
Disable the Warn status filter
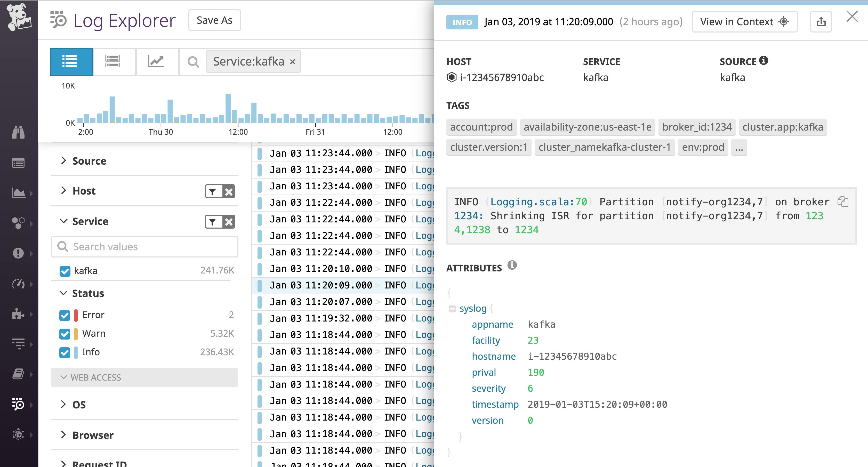coord(65,334)
